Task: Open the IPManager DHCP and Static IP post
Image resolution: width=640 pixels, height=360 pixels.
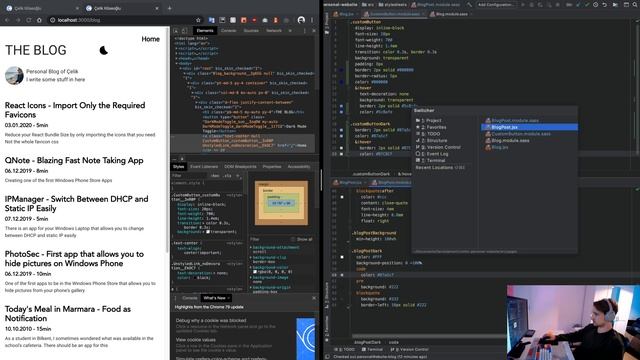Action: point(76,204)
